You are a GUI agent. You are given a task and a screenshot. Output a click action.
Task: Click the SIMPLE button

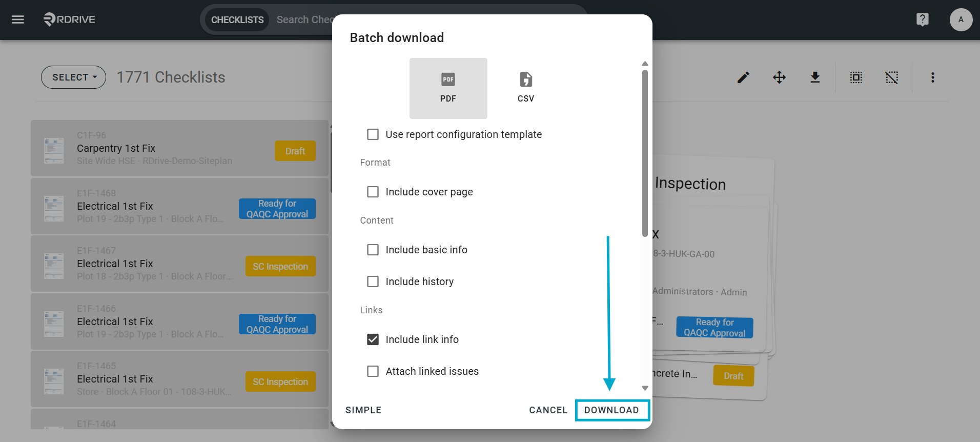coord(363,410)
